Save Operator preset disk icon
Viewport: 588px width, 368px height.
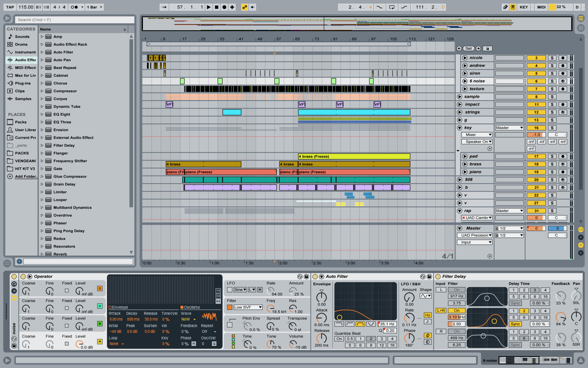306,276
